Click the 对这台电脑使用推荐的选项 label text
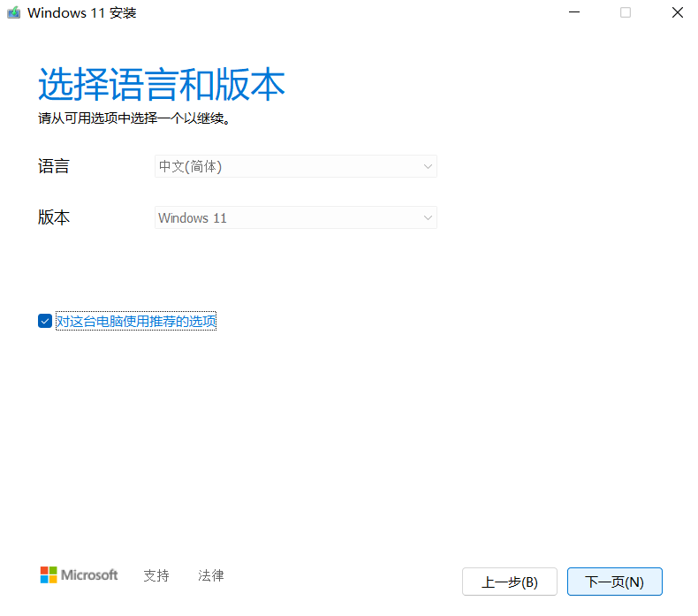 [136, 321]
